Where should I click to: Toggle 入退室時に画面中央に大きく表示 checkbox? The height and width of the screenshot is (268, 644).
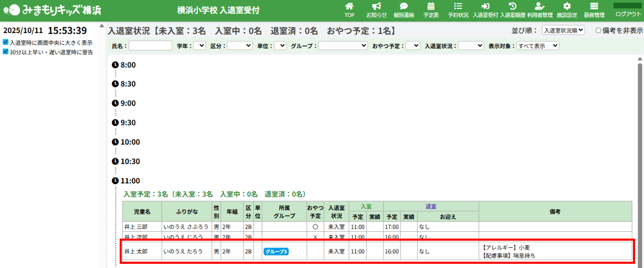click(6, 43)
